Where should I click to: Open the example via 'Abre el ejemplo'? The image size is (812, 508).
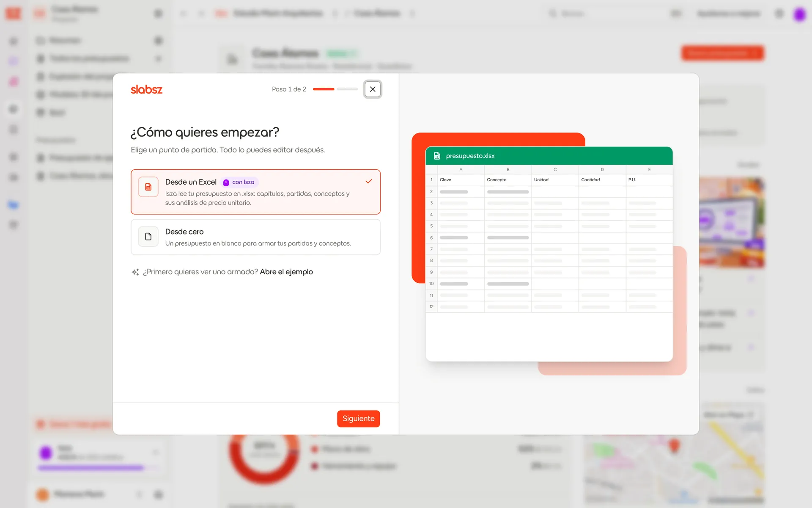click(x=286, y=272)
